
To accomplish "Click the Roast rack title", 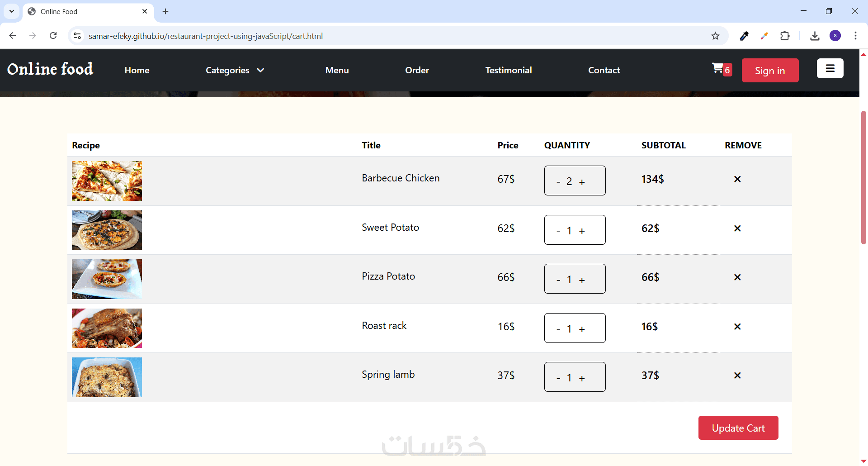I will click(x=384, y=326).
